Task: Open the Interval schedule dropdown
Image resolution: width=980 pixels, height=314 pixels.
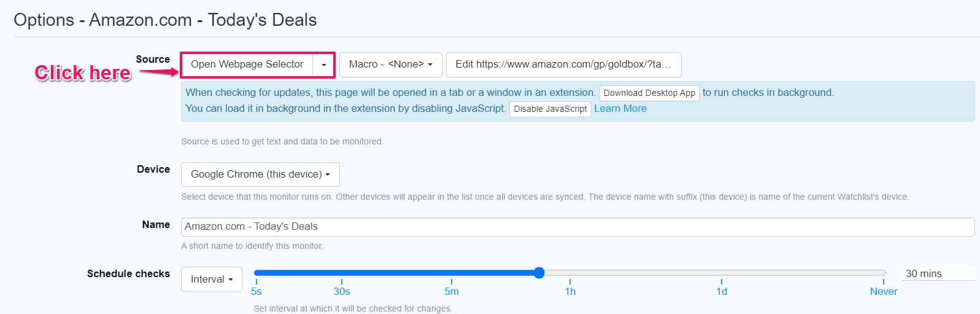Action: 211,280
